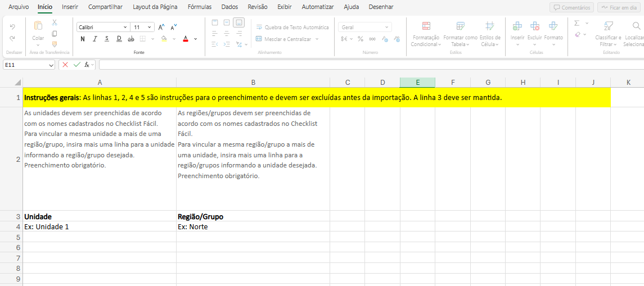Viewport: 644px width, 286px height.
Task: Center cell text horizontally
Action: [x=227, y=33]
